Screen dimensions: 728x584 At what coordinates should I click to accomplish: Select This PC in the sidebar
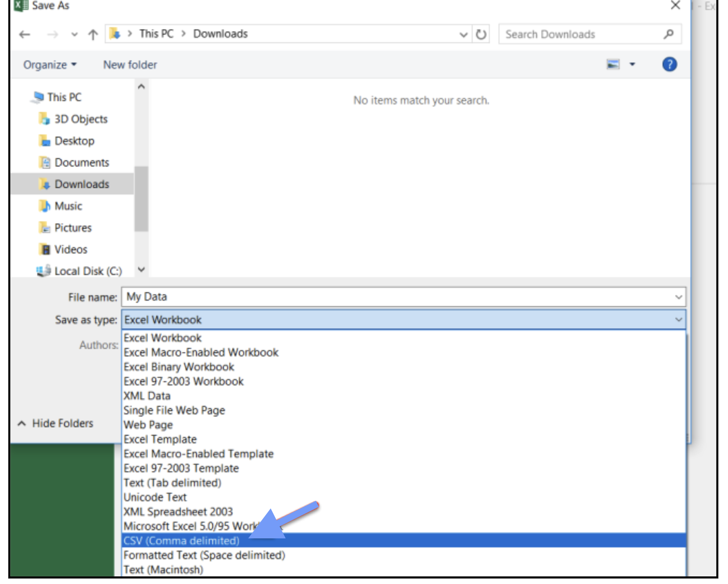[64, 97]
